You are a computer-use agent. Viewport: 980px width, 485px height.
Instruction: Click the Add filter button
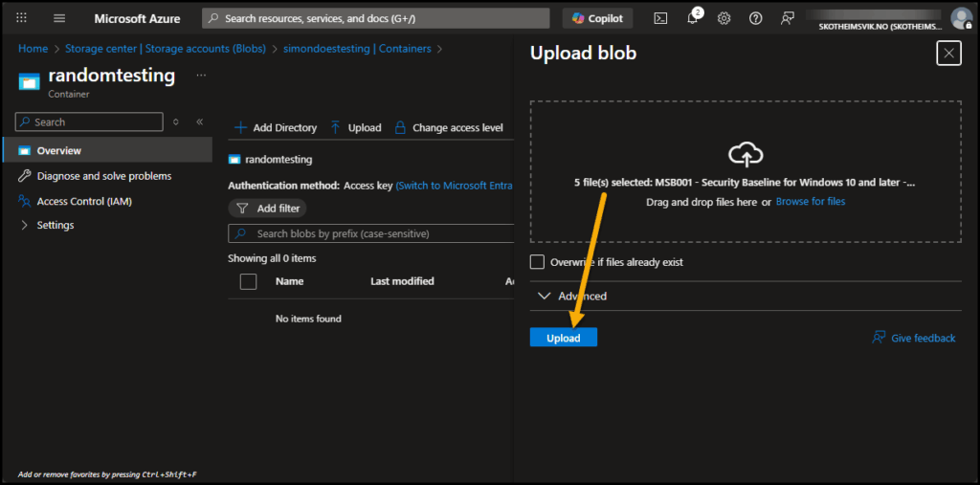click(x=268, y=209)
